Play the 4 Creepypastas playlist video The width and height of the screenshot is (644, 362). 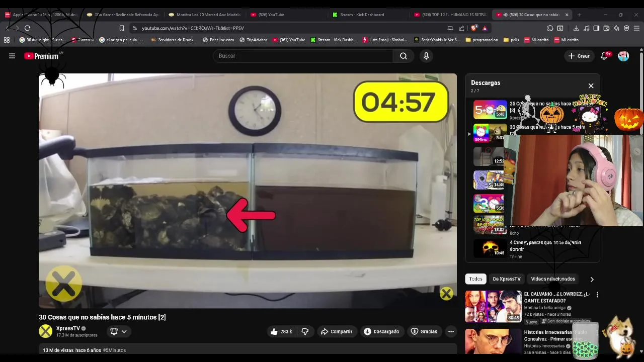coord(533,249)
